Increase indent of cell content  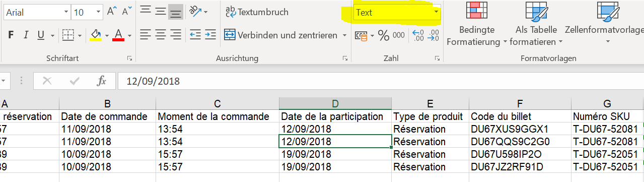(x=209, y=35)
